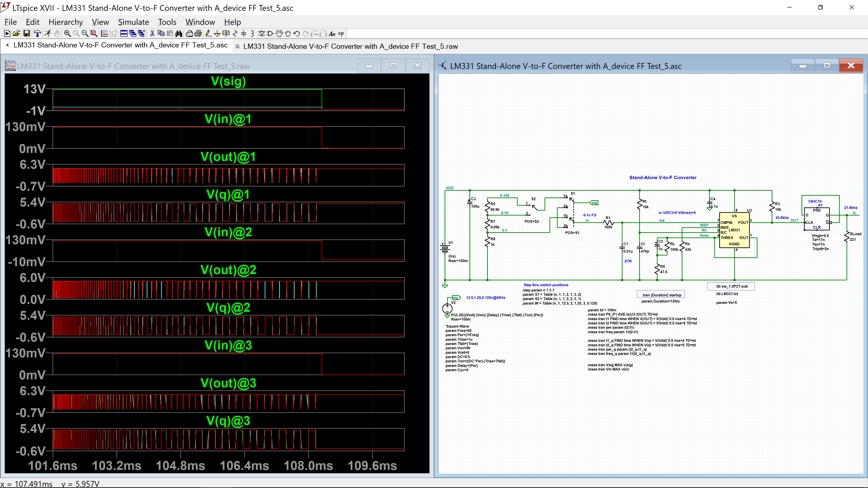Viewport: 868px width, 488px height.
Task: Click the Cut scissors icon
Action: pos(152,33)
